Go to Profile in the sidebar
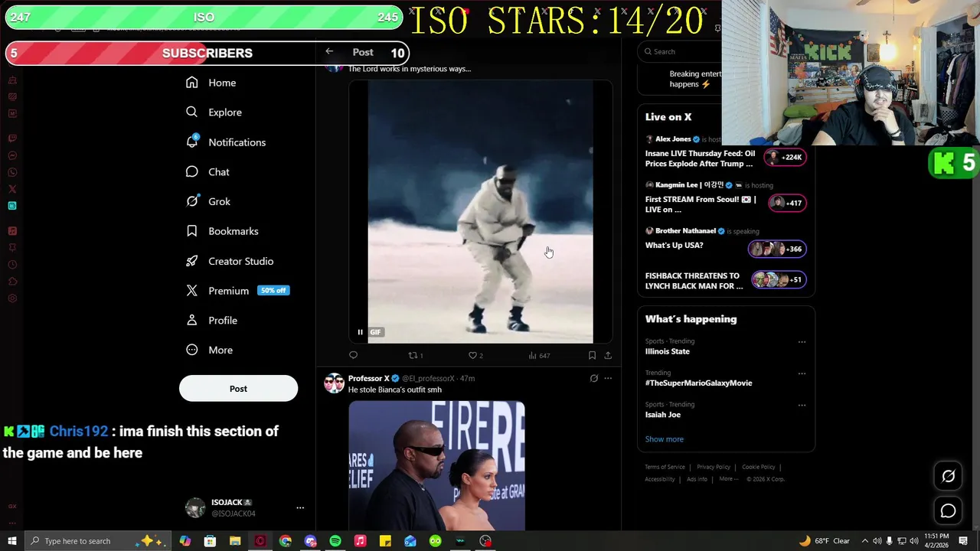Viewport: 980px width, 551px height. [x=212, y=321]
